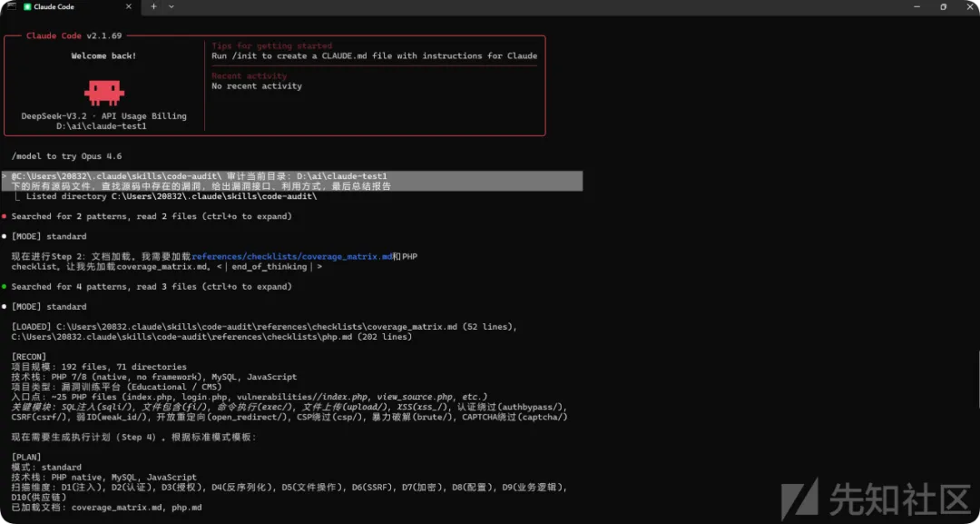Click the '(Step 4)' execution plan sentence
The image size is (980, 524).
(x=133, y=437)
